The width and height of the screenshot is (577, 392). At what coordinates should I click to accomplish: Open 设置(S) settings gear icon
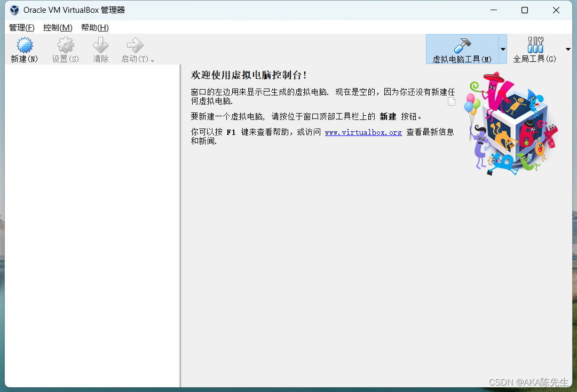click(66, 45)
